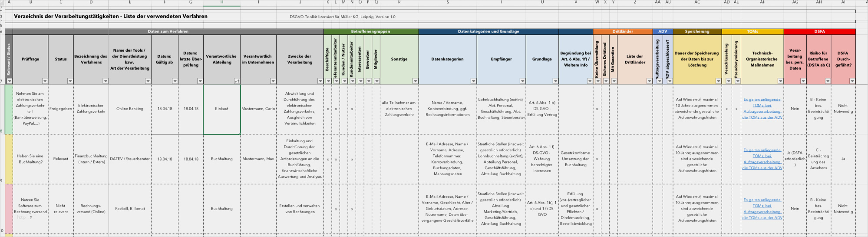Click the DSFA Durchgeführt? filter arrow
The image size is (868, 237).
[852, 81]
